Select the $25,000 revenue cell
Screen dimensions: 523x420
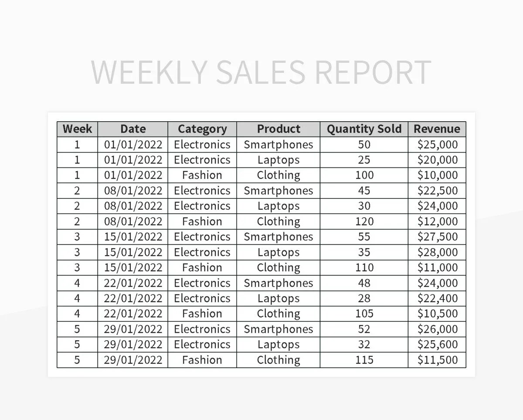437,144
